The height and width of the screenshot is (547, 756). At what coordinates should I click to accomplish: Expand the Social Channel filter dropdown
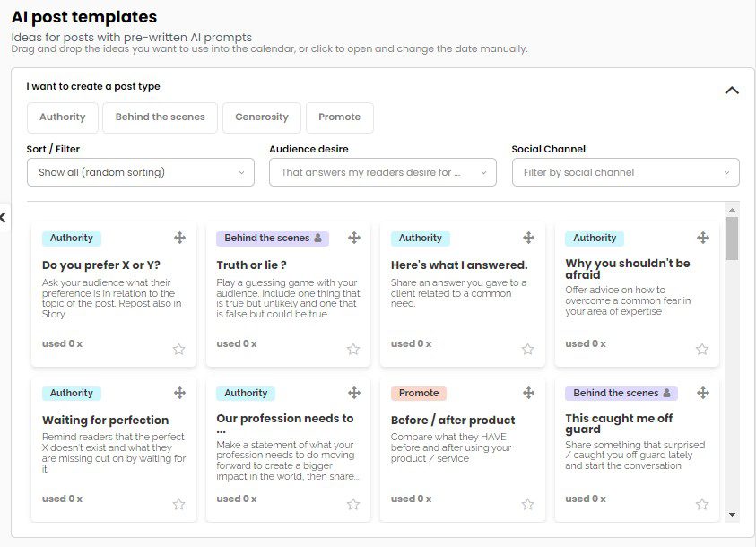click(625, 172)
